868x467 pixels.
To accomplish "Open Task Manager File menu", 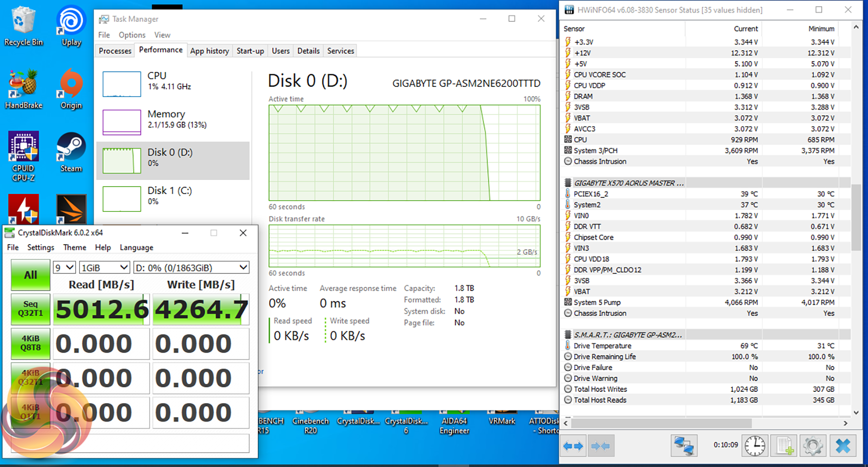I will pos(104,35).
